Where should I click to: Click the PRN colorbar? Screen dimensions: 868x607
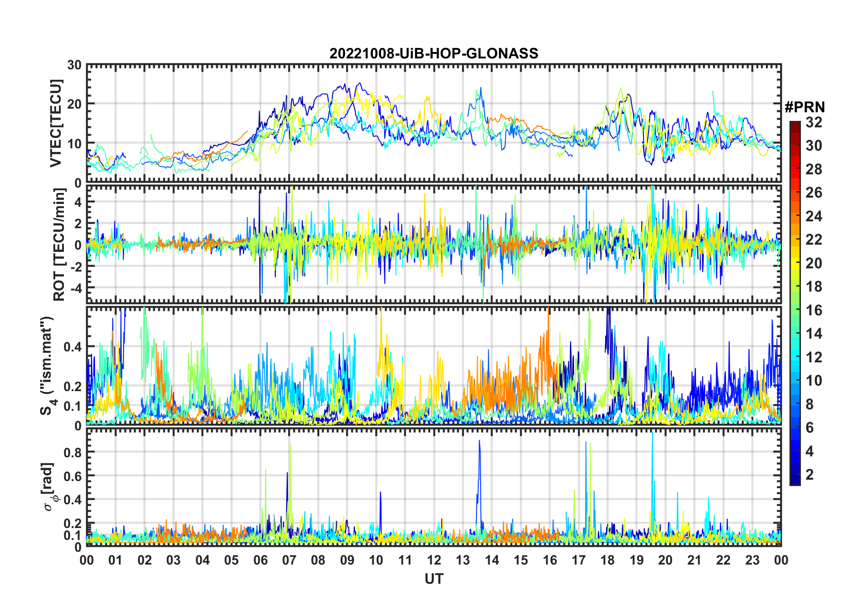[795, 303]
